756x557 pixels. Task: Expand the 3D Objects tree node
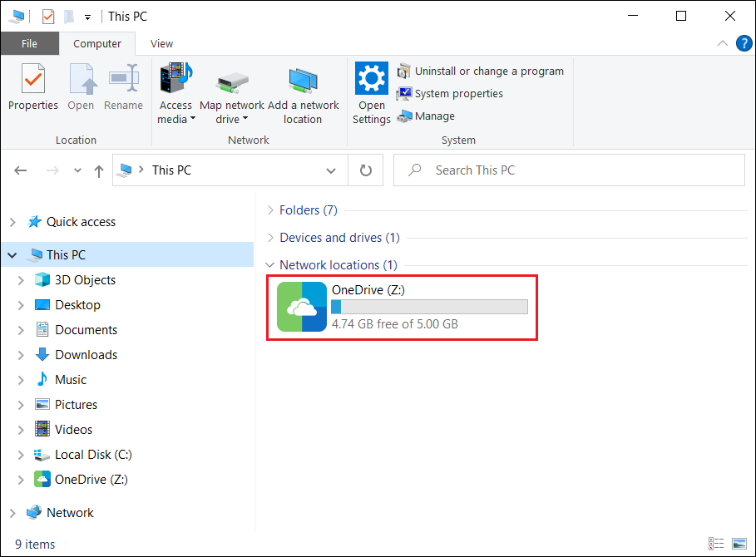21,280
